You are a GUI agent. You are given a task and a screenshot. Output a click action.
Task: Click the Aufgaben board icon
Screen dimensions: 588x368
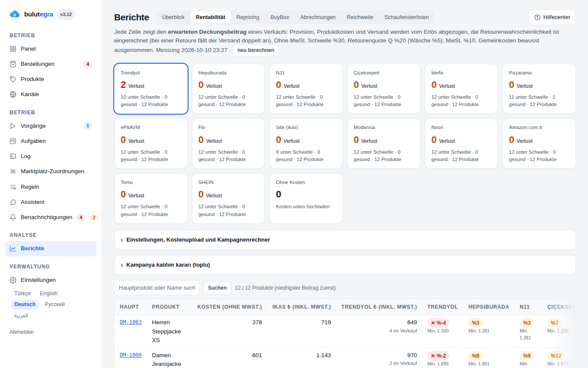pyautogui.click(x=13, y=141)
